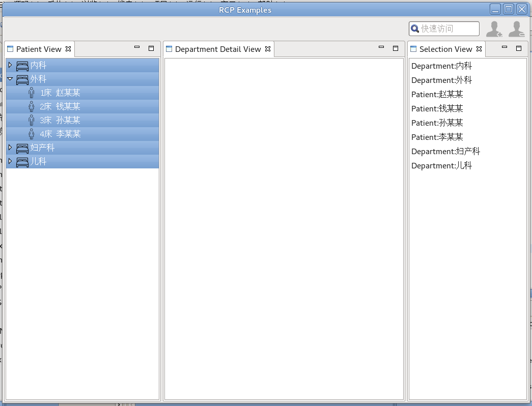Click the add user icon in toolbar

pos(494,29)
